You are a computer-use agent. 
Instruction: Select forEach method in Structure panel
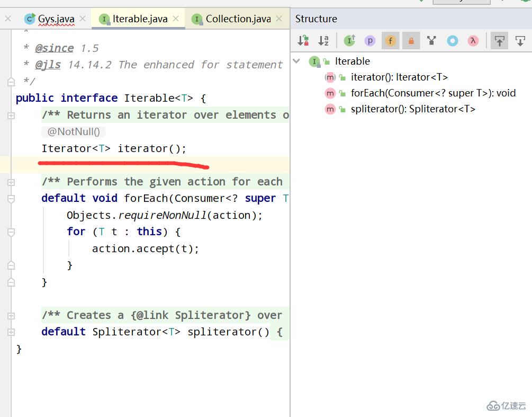(432, 93)
